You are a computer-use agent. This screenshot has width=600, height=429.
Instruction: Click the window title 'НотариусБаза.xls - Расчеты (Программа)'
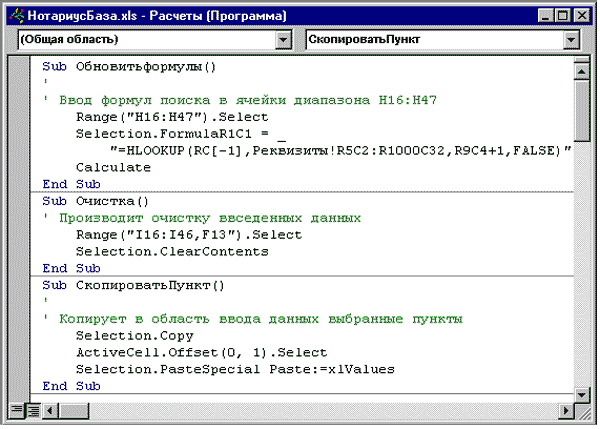click(x=157, y=16)
